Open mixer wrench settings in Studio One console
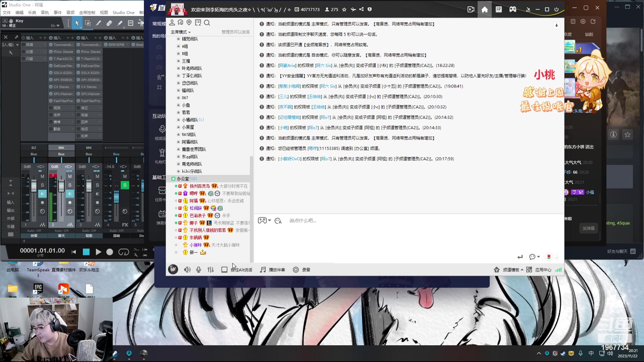Image resolution: width=644 pixels, height=362 pixels. tap(10, 53)
